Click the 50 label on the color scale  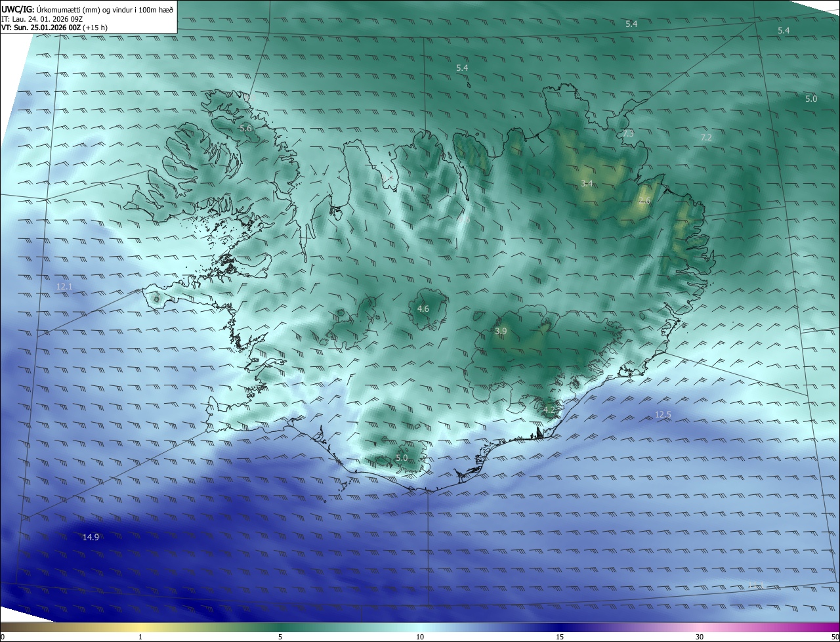tap(835, 637)
